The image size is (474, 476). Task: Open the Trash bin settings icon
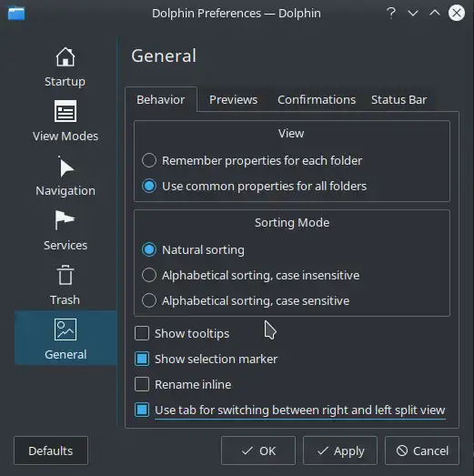point(66,275)
